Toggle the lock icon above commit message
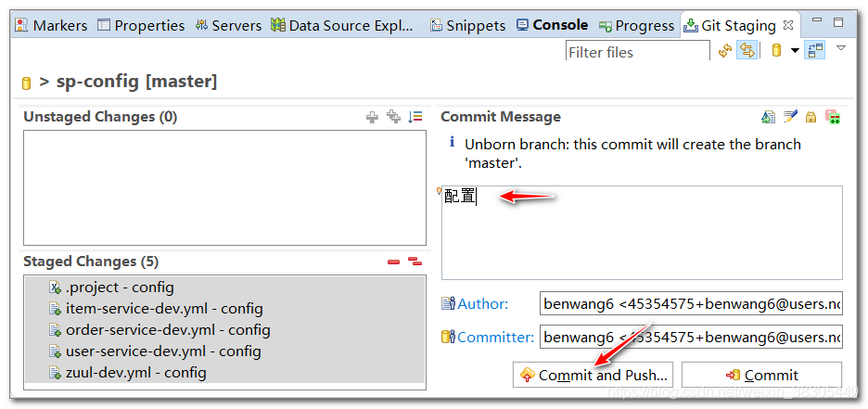Image resolution: width=868 pixels, height=409 pixels. tap(811, 118)
